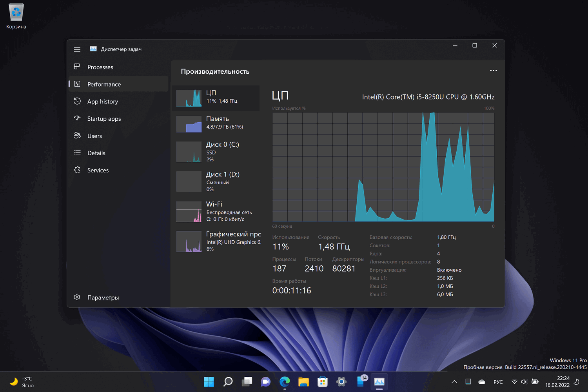This screenshot has height=392, width=588.
Task: Click the volume speaker tray icon
Action: (x=524, y=382)
